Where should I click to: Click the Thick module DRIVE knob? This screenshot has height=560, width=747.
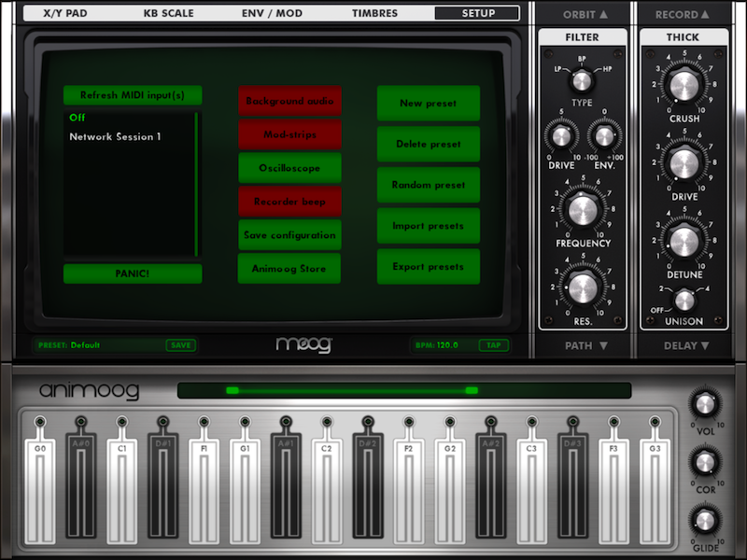(x=684, y=164)
